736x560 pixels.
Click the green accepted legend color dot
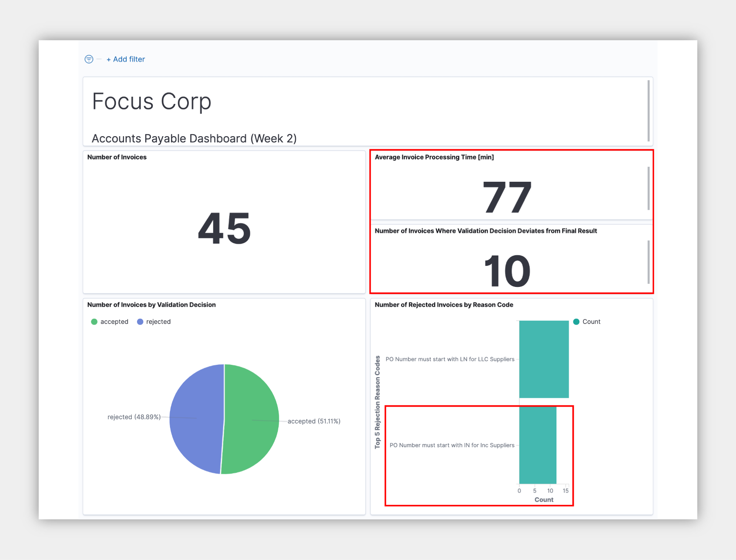click(x=94, y=321)
